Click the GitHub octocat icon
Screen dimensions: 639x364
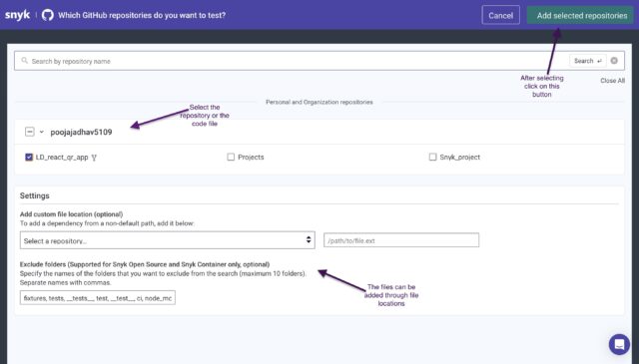(48, 16)
